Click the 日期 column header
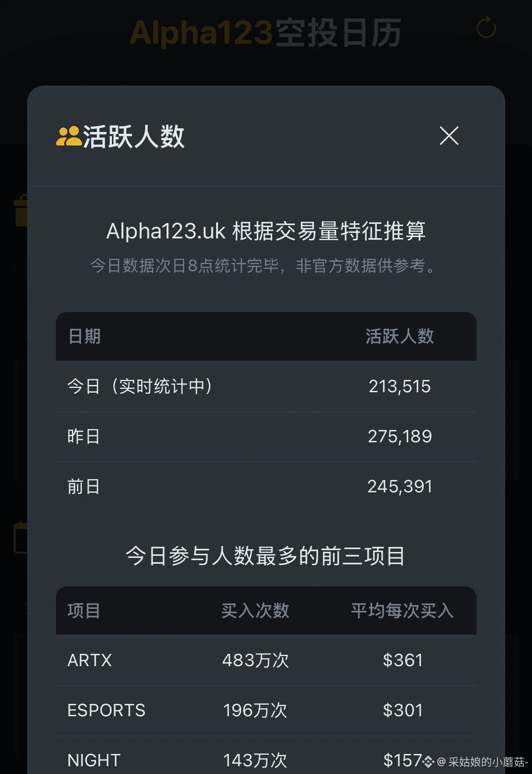 [84, 336]
